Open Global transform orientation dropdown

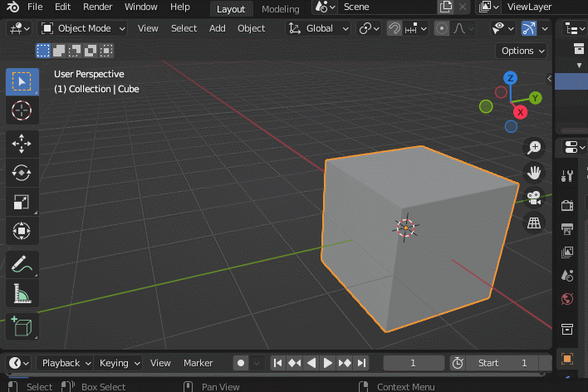(x=319, y=28)
